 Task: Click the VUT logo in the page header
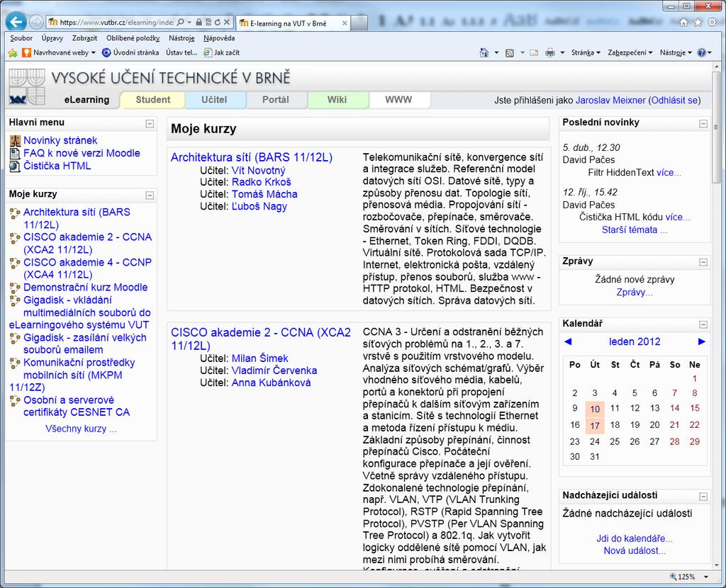[x=28, y=87]
